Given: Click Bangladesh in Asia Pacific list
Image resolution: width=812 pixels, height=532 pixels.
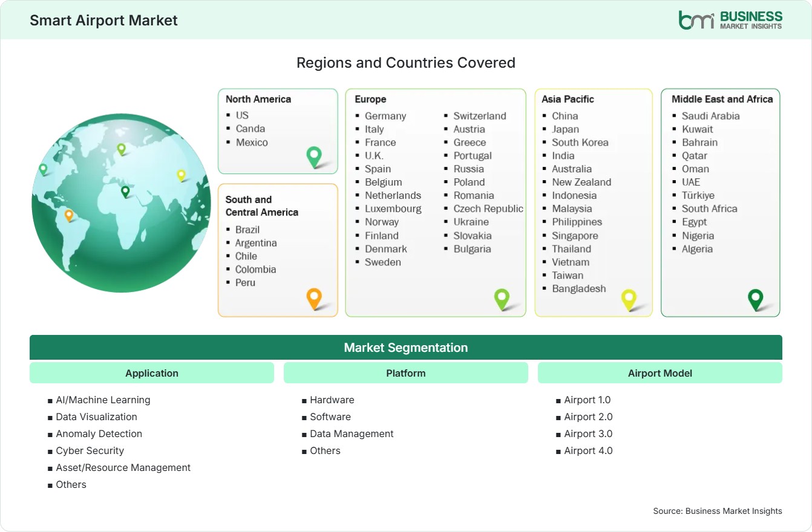Looking at the screenshot, I should pos(579,288).
